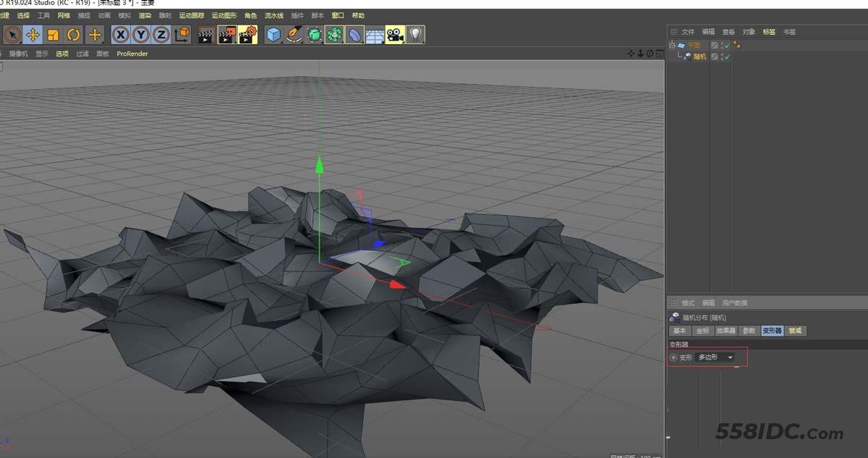Open object manager 对象 menu
The height and width of the screenshot is (458, 868).
749,32
